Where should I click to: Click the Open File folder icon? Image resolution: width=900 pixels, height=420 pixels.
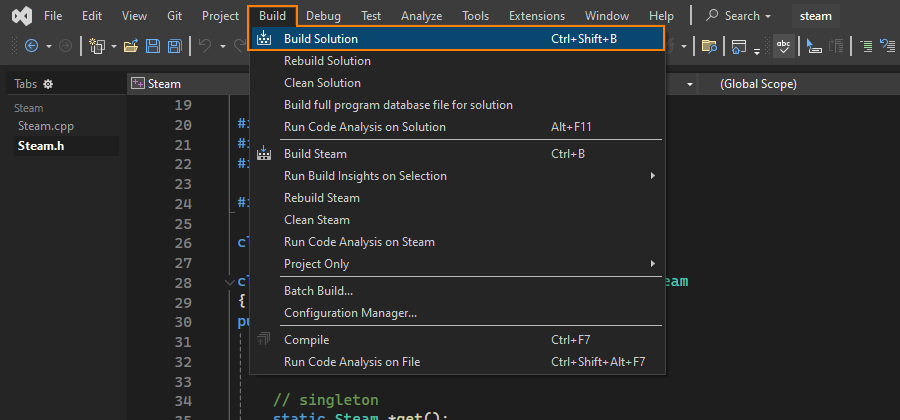point(131,45)
